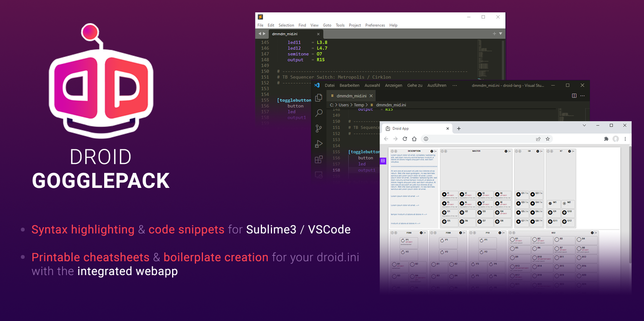Open Extensions view in VS Code activity bar

(x=319, y=159)
